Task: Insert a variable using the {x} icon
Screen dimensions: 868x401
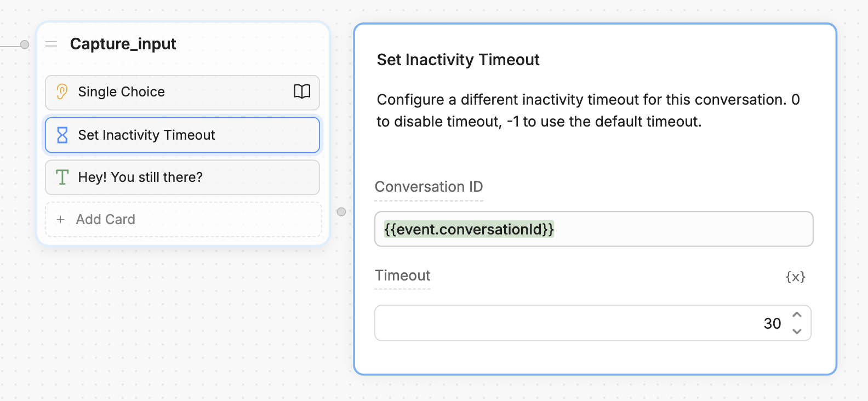Action: click(796, 277)
